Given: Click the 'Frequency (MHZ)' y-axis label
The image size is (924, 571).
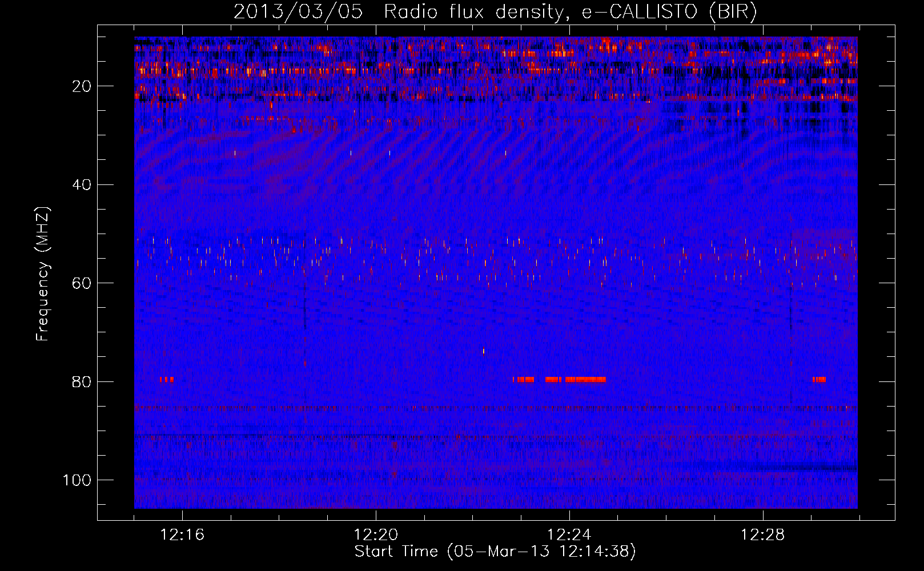Looking at the screenshot, I should pos(43,274).
